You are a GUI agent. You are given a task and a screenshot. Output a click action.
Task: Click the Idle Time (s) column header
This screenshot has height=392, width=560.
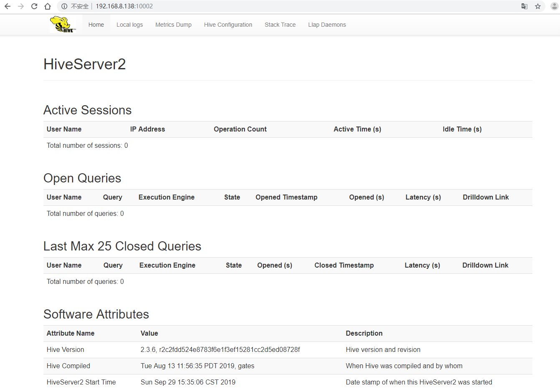(462, 129)
